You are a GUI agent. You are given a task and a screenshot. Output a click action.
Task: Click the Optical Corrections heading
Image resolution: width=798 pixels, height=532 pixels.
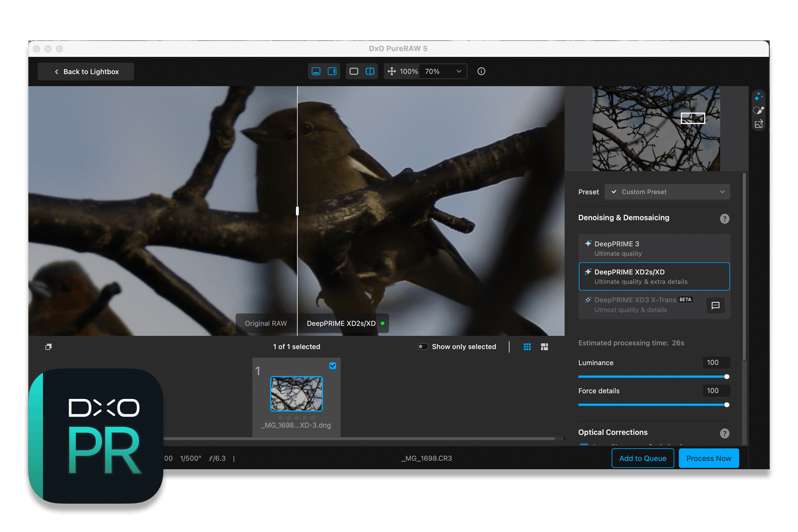point(613,433)
